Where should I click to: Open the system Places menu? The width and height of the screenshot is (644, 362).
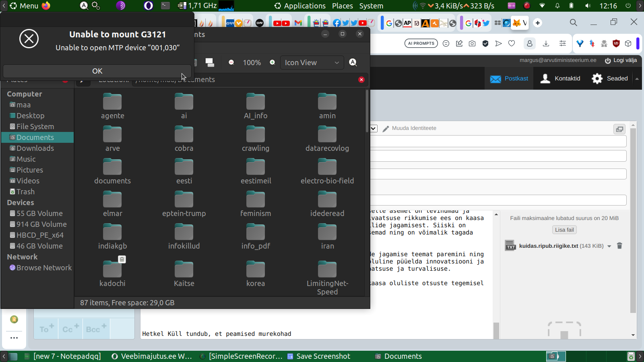coord(342,6)
